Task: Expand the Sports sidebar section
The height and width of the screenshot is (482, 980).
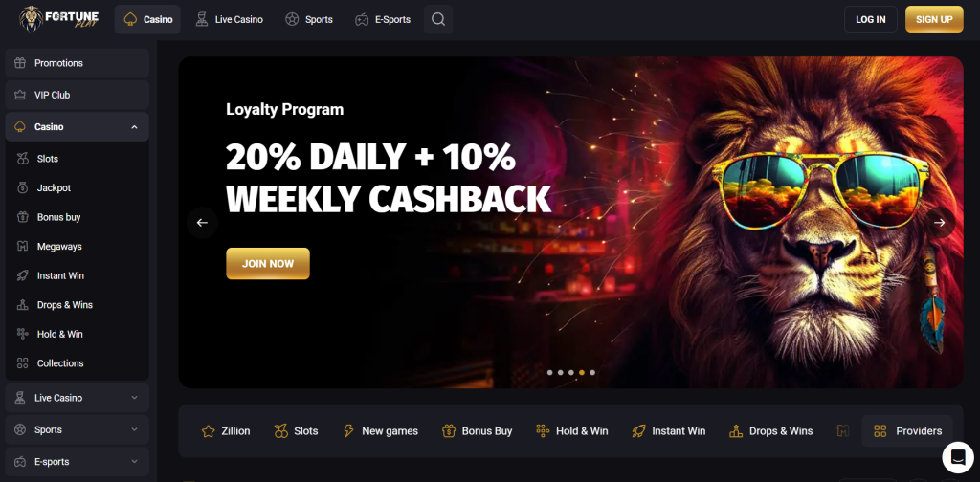Action: coord(134,429)
